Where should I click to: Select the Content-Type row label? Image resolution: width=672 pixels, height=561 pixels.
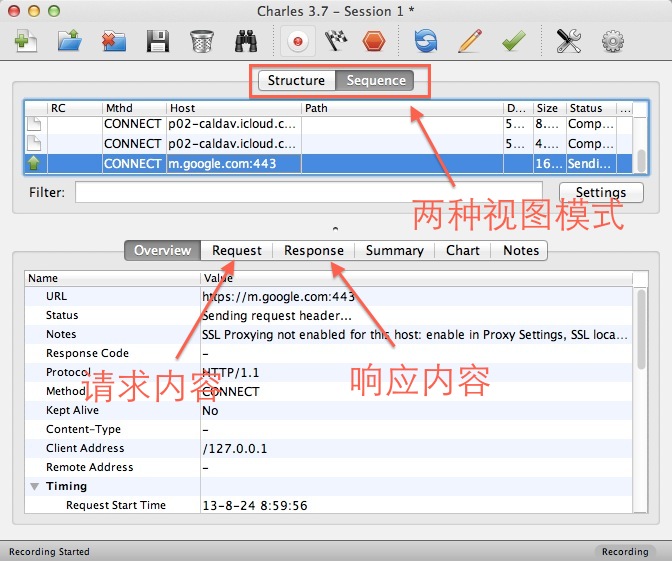[x=84, y=429]
